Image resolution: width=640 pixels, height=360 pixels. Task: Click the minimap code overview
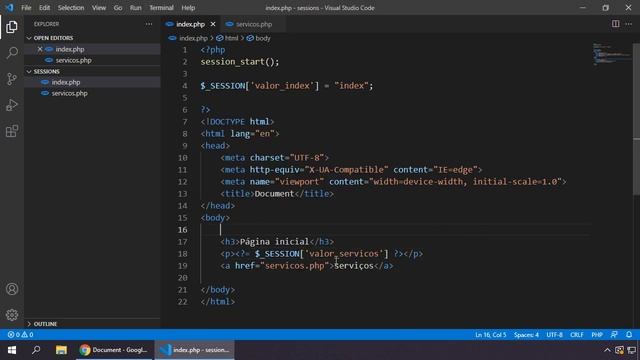pyautogui.click(x=611, y=53)
